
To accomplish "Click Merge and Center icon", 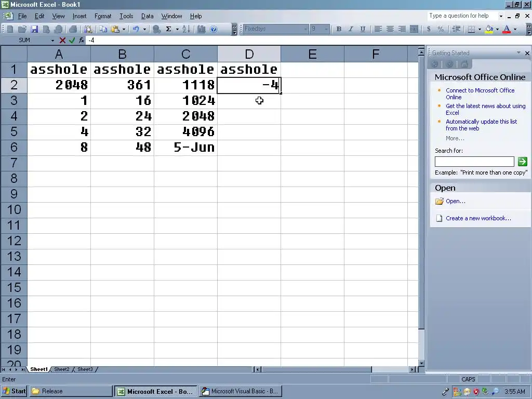I will [x=414, y=29].
